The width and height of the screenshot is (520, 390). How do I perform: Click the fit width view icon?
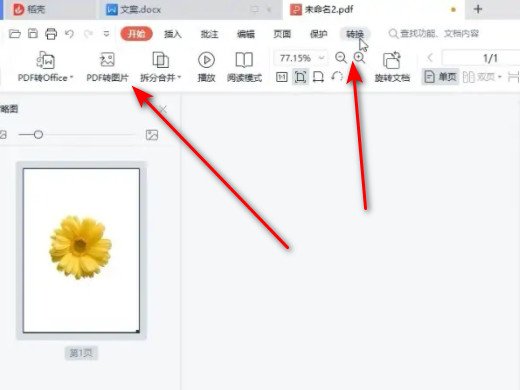[318, 77]
